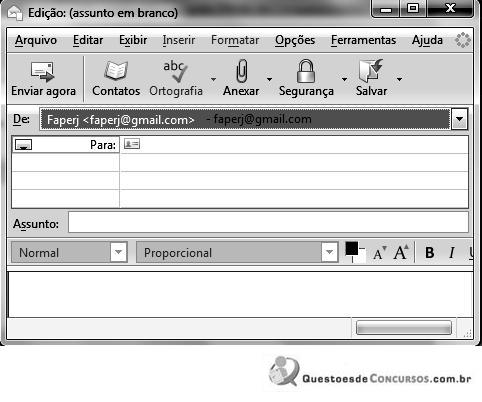Open the Normal paragraph style dropdown
This screenshot has height=402, width=482.
pyautogui.click(x=118, y=252)
